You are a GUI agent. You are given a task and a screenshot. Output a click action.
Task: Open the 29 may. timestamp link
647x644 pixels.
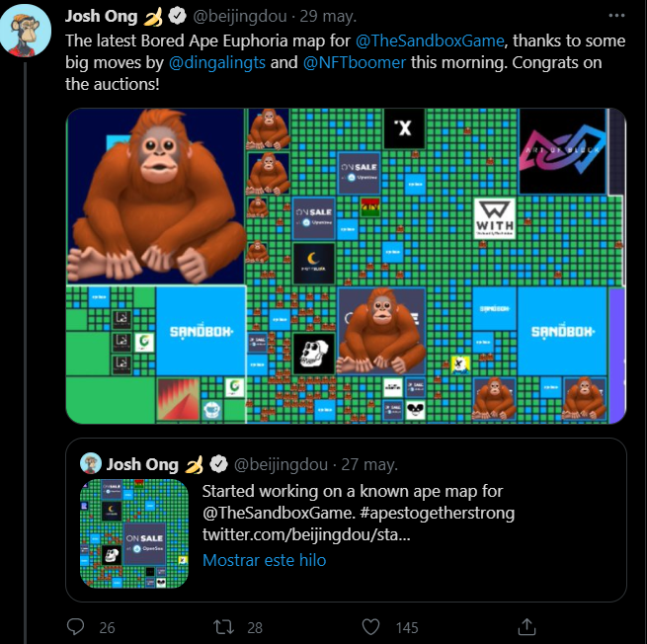[x=328, y=17]
